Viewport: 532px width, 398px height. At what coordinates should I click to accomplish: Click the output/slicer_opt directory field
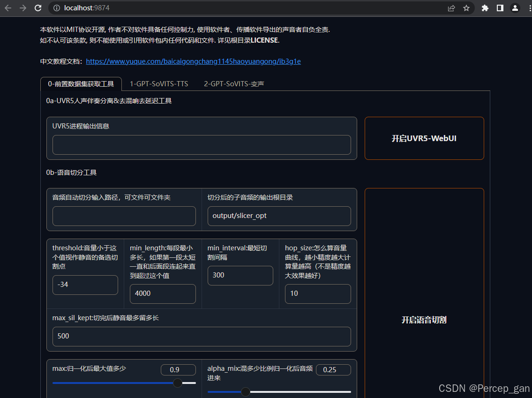click(x=279, y=216)
